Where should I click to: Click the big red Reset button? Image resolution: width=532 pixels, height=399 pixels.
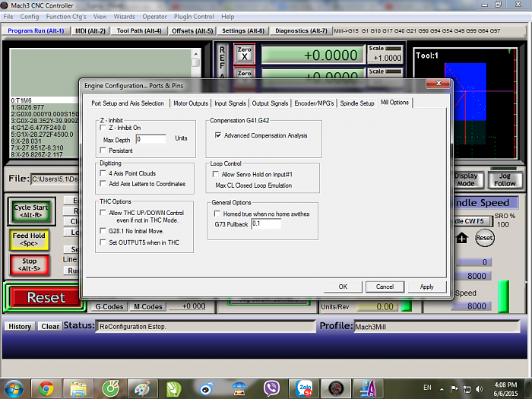[46, 298]
